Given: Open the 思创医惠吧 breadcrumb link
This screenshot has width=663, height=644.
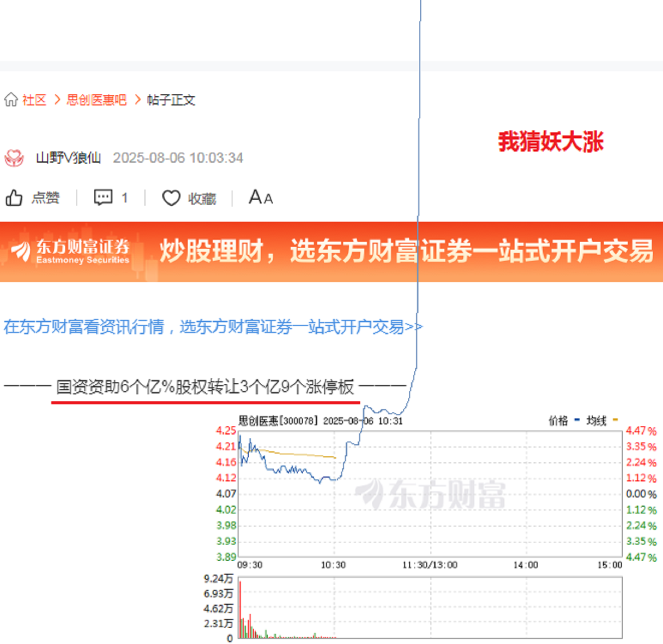Looking at the screenshot, I should tap(97, 100).
